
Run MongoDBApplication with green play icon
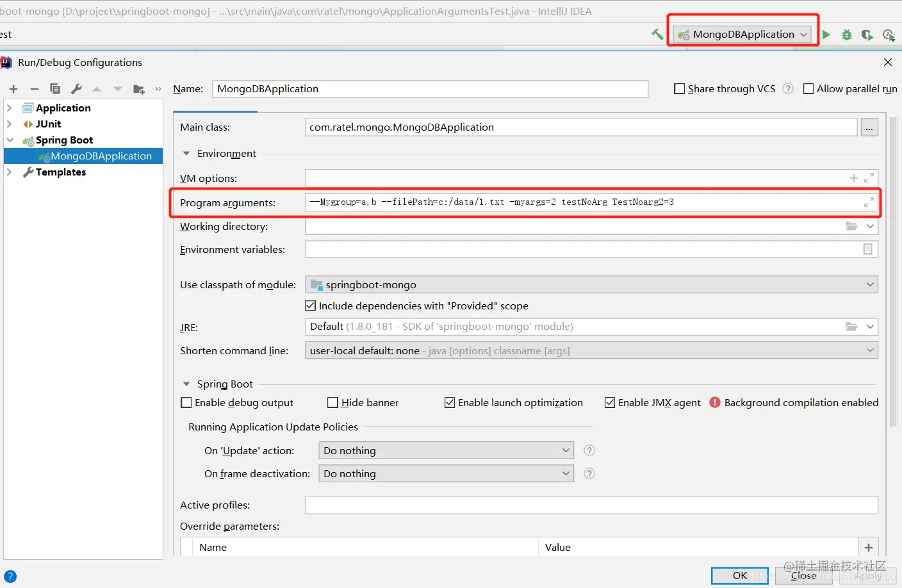tap(826, 35)
